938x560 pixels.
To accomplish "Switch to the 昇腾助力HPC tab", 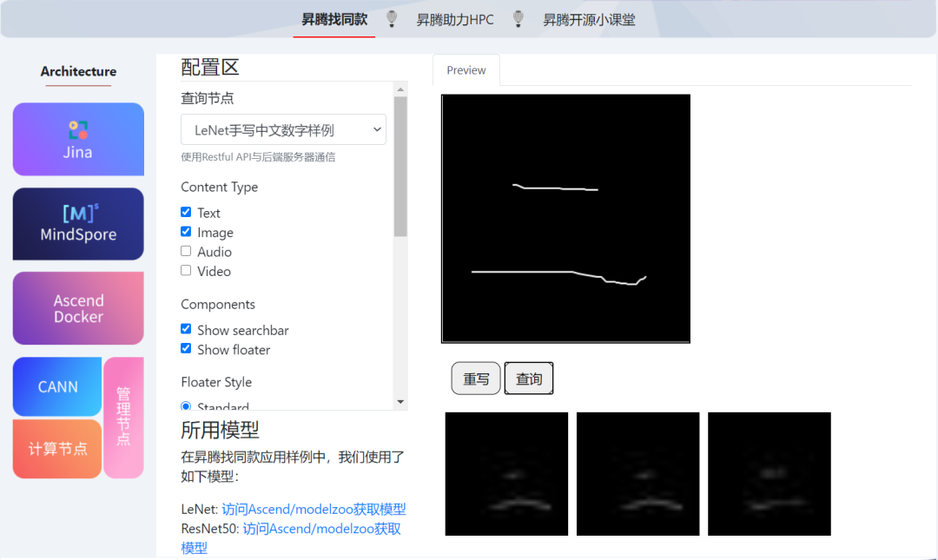I will click(454, 19).
